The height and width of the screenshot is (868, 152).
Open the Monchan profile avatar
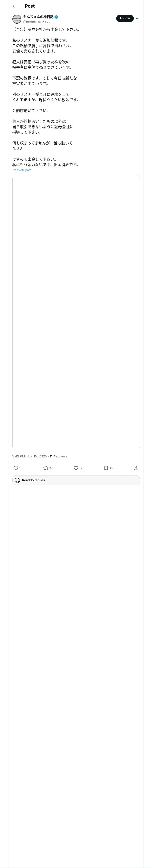[x=17, y=19]
